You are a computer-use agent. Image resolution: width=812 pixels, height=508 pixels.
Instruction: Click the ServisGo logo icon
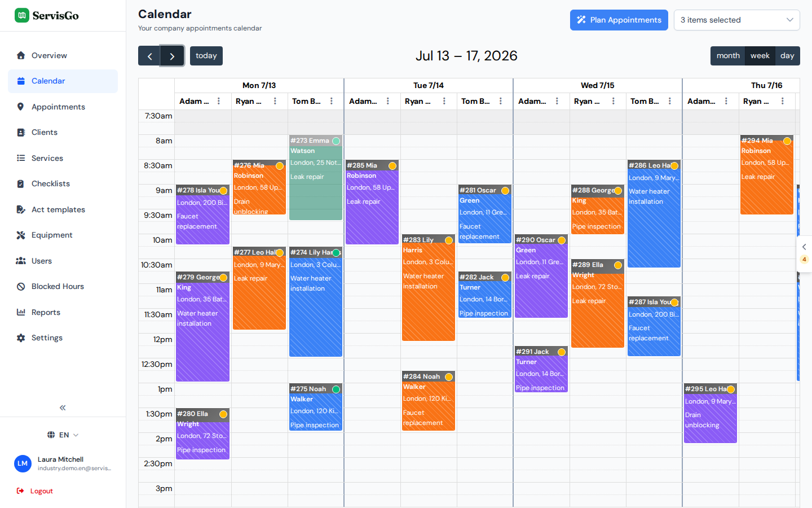[x=22, y=15]
